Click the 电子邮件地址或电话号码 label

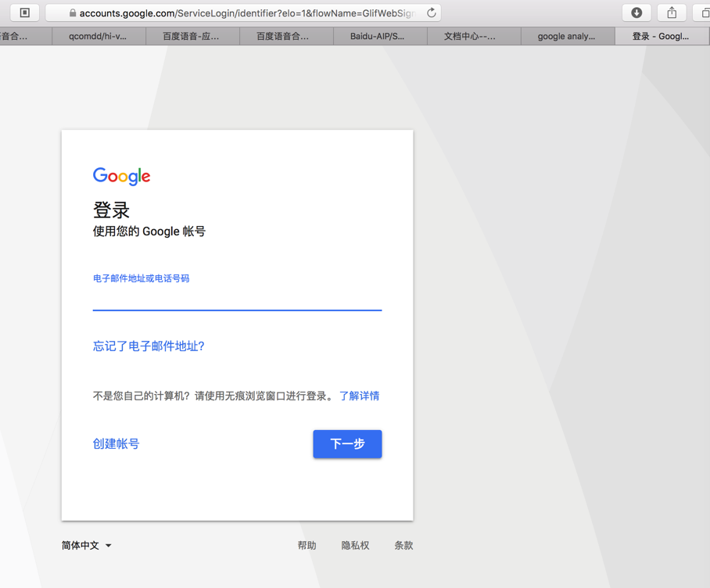(142, 278)
